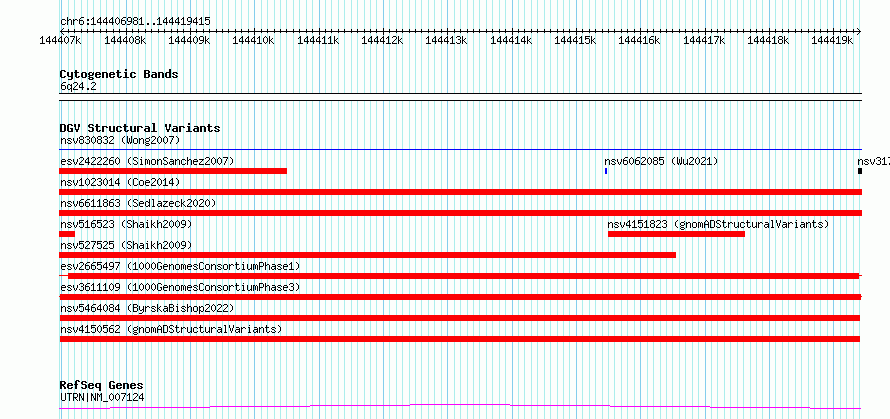Screen dimensions: 890x419
Task: Click the esv2422260 (SimonSanchez2007) label
Action: pos(147,161)
